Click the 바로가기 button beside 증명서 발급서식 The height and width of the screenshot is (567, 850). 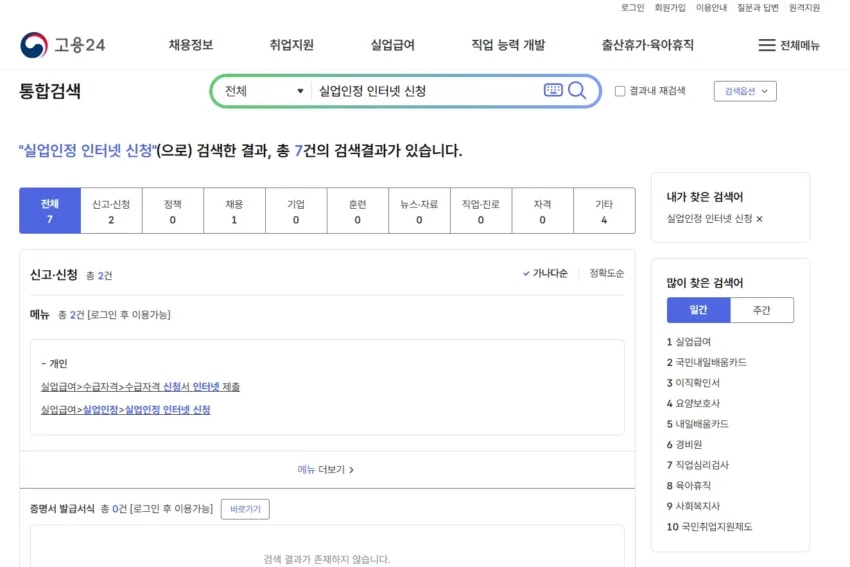pyautogui.click(x=245, y=509)
